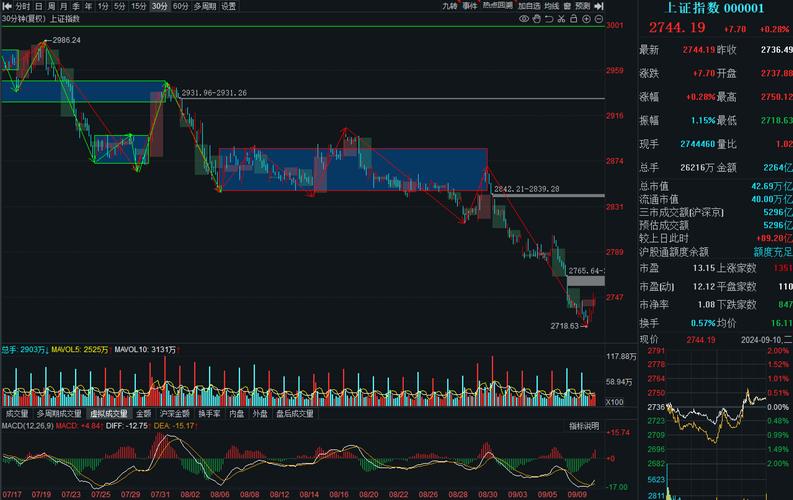Select the 换手率 indicator tab

pyautogui.click(x=209, y=413)
